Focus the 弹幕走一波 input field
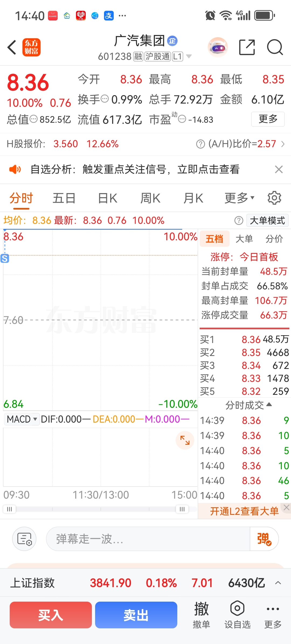 pyautogui.click(x=148, y=539)
